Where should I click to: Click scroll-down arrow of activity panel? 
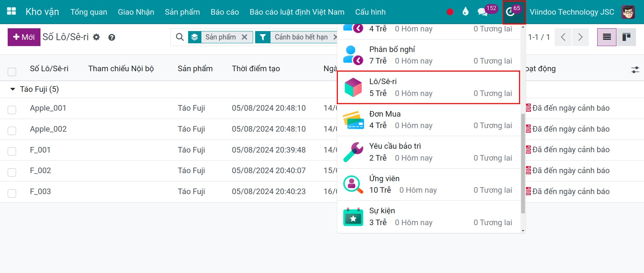[x=523, y=230]
